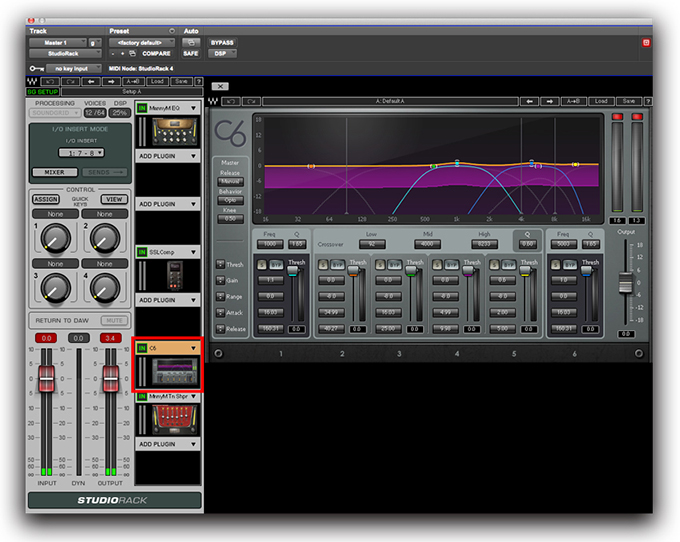Click the StudioRack INPUT fader handle
680x542 pixels.
(46, 379)
